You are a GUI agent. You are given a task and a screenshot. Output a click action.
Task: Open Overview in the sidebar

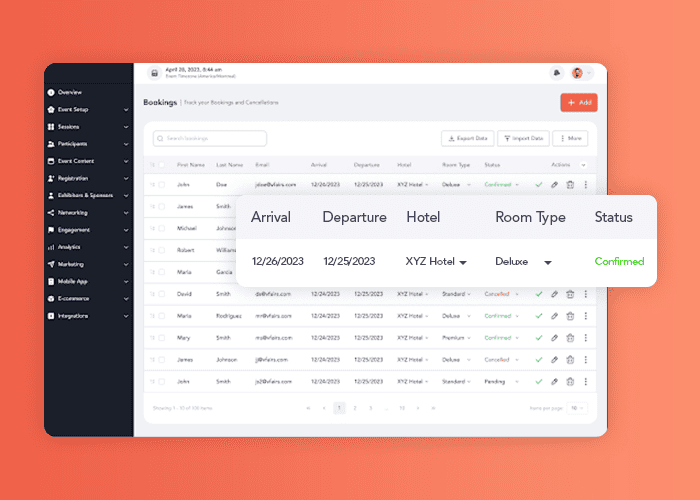(70, 92)
